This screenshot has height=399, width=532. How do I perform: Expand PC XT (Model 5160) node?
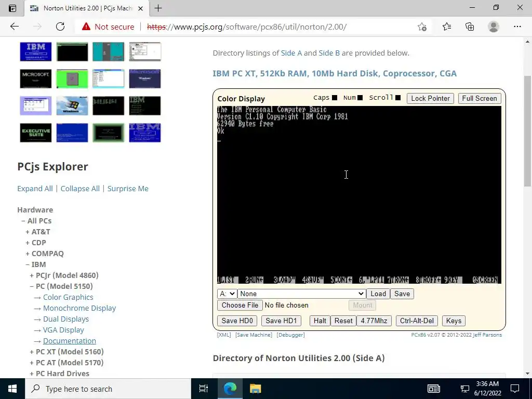point(32,352)
